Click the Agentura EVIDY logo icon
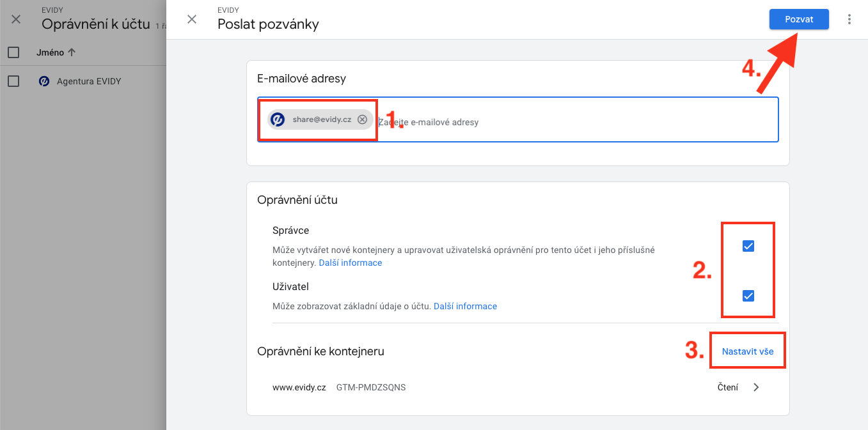The width and height of the screenshot is (868, 430). point(44,81)
